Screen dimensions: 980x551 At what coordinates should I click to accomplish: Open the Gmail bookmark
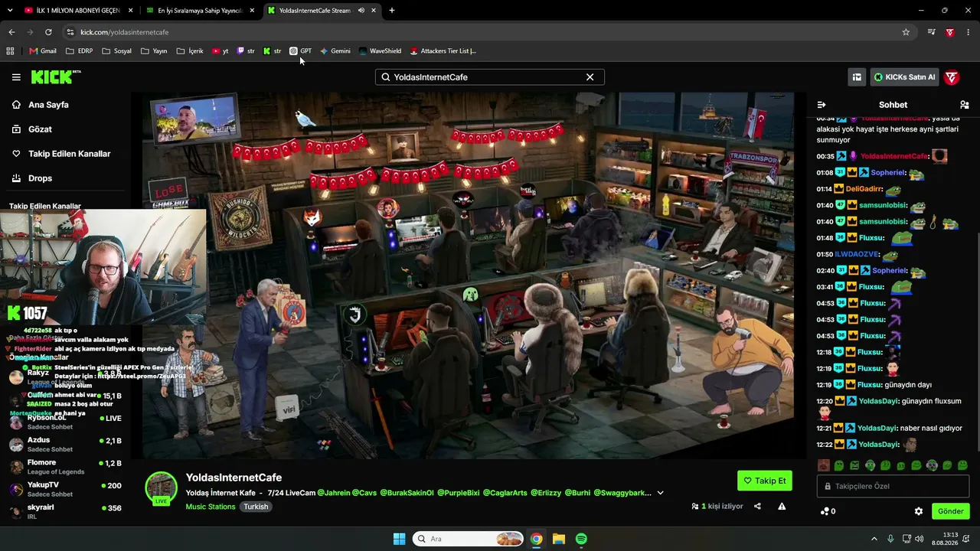(43, 51)
